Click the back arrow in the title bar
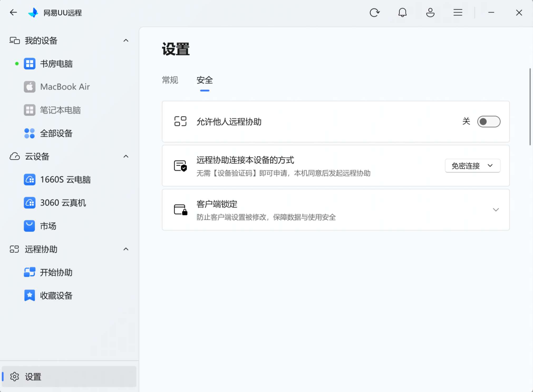Screen dimensions: 533x392 point(13,12)
